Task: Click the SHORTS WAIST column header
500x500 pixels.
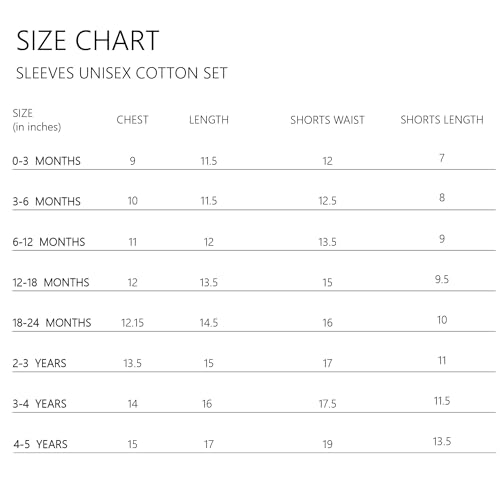Action: 327,120
